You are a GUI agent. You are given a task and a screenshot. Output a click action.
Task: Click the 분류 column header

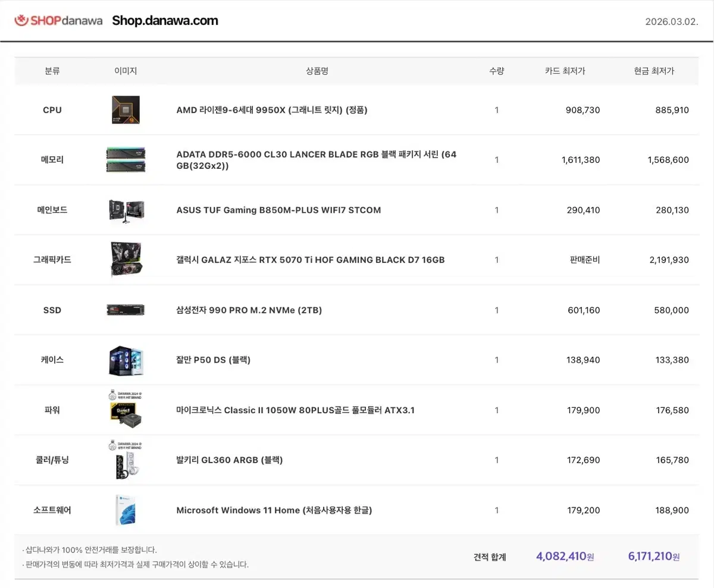point(52,71)
